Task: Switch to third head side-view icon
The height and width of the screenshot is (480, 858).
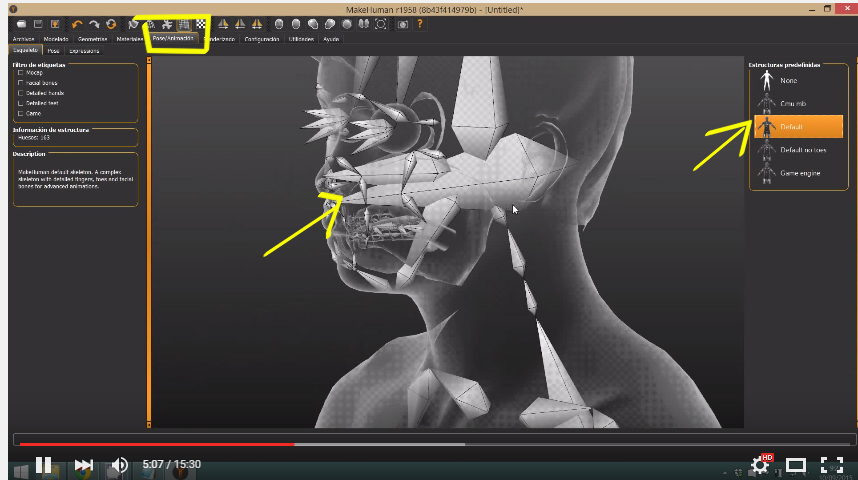Action: [313, 24]
